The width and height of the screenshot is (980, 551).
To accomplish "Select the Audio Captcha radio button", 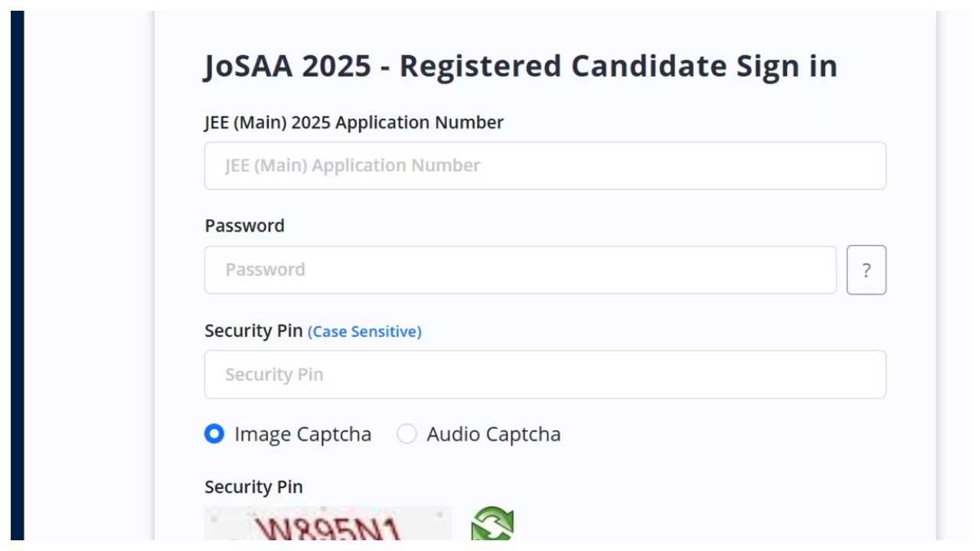I will pyautogui.click(x=407, y=435).
